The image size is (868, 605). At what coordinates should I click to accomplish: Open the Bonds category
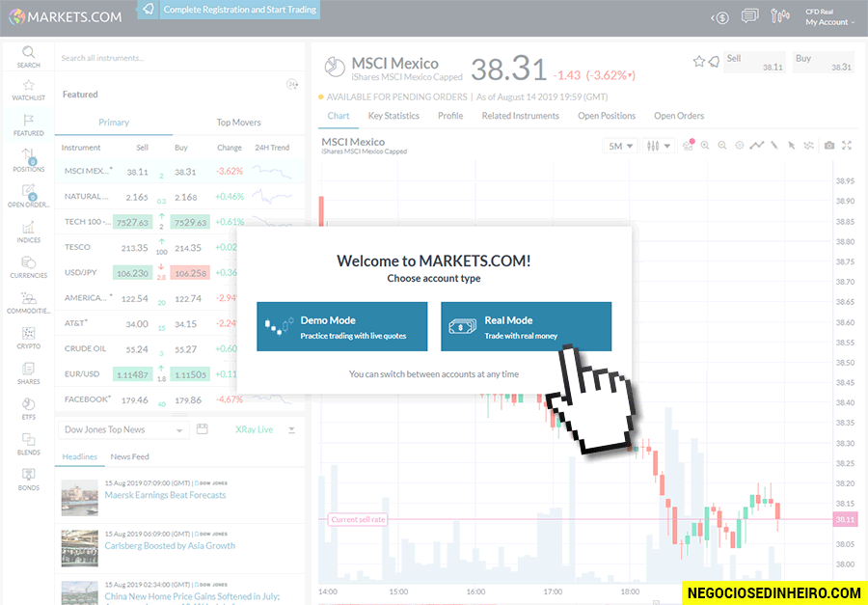(x=28, y=480)
